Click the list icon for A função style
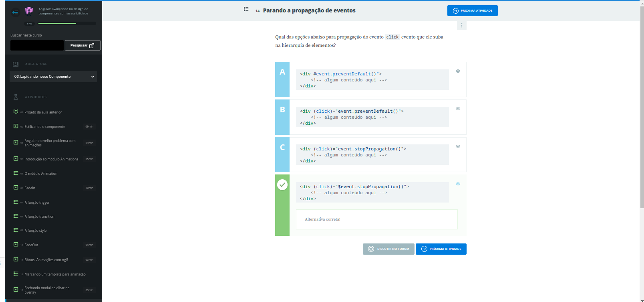 click(x=16, y=230)
